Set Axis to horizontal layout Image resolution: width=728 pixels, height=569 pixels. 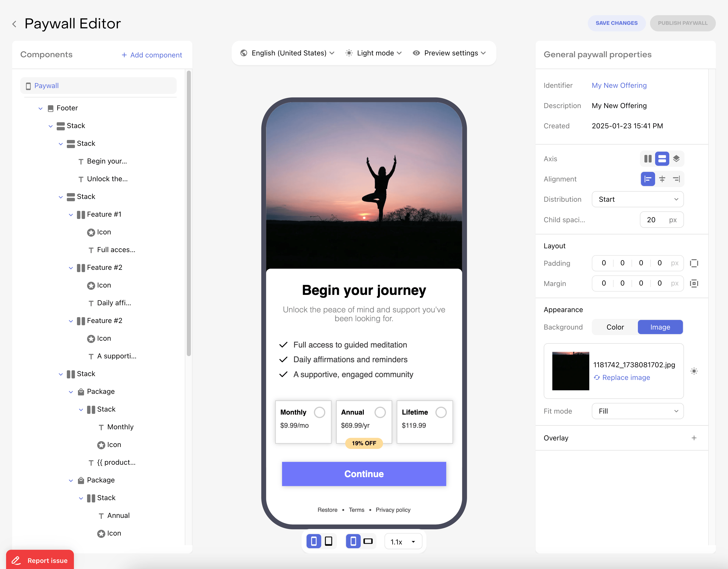pyautogui.click(x=648, y=159)
